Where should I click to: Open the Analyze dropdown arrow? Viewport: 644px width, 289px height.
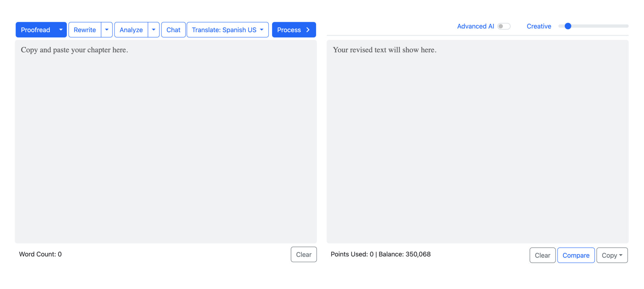[x=154, y=30]
